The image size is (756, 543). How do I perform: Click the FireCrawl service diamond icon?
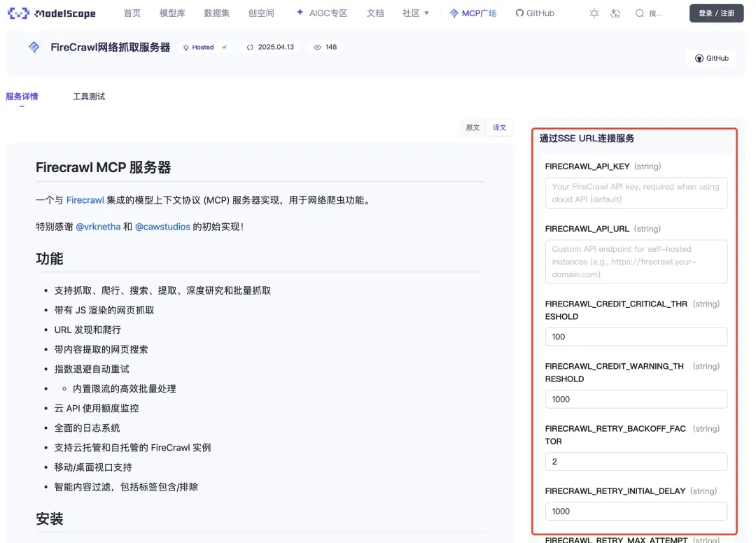click(x=34, y=47)
